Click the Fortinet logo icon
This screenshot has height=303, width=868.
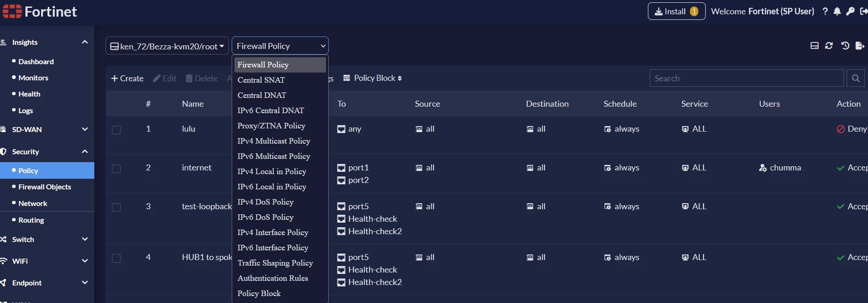coord(12,12)
